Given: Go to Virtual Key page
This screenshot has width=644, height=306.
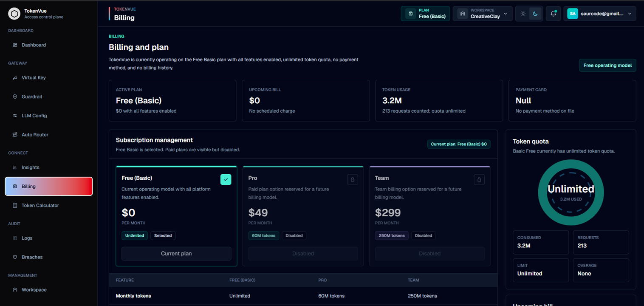Looking at the screenshot, I should click(48, 78).
